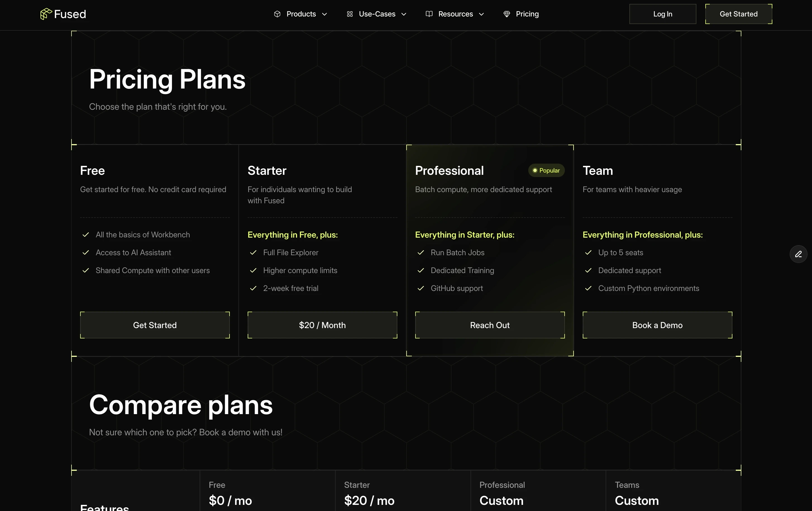Viewport: 812px width, 511px height.
Task: Click checkmark beside Run Batch Jobs
Action: 421,253
